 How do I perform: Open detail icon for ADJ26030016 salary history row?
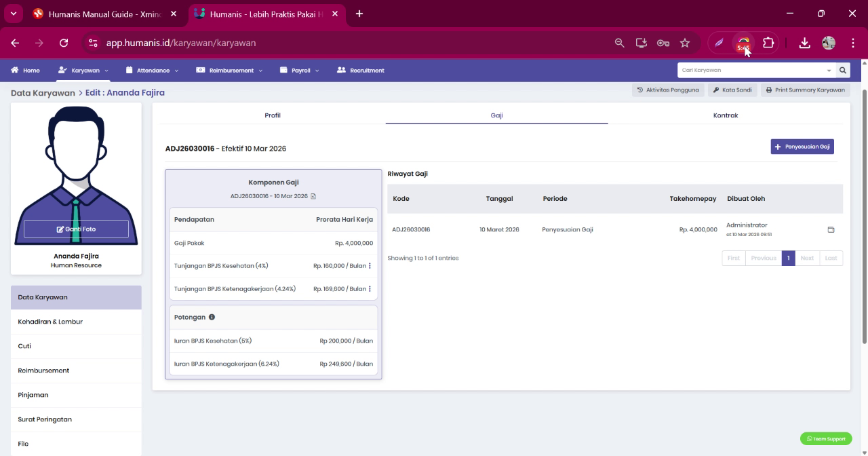click(831, 229)
